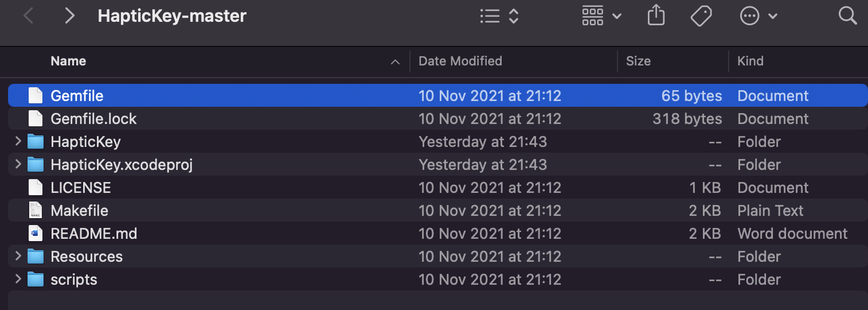Image resolution: width=868 pixels, height=310 pixels.
Task: Open the list view options control
Action: point(499,16)
